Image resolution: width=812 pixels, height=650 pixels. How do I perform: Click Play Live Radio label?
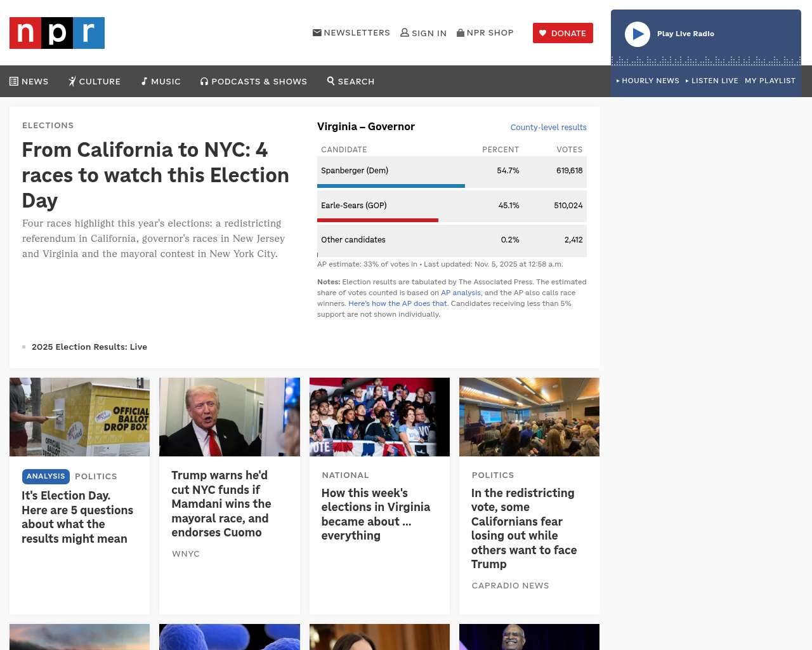[686, 34]
